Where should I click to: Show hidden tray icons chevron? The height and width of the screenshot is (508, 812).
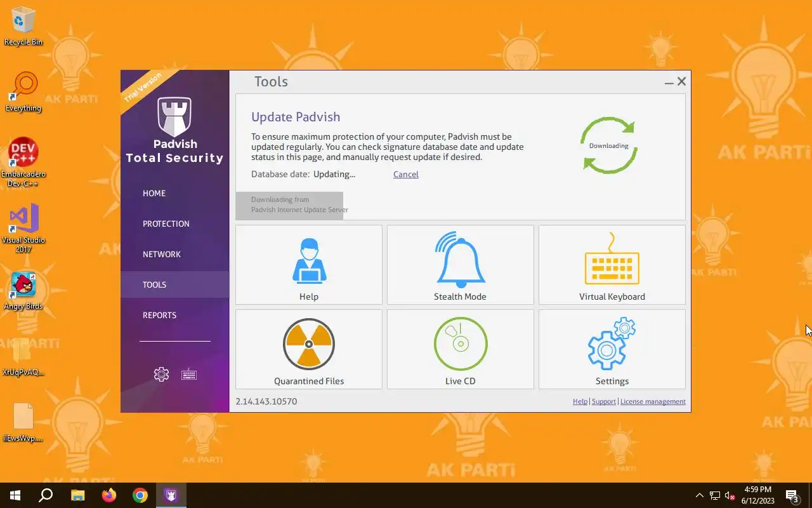click(699, 495)
